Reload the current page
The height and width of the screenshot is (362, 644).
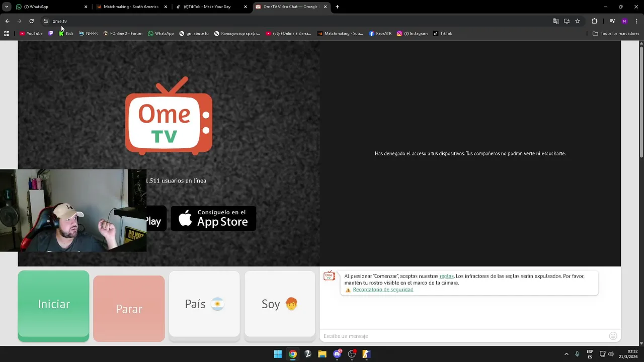[31, 21]
